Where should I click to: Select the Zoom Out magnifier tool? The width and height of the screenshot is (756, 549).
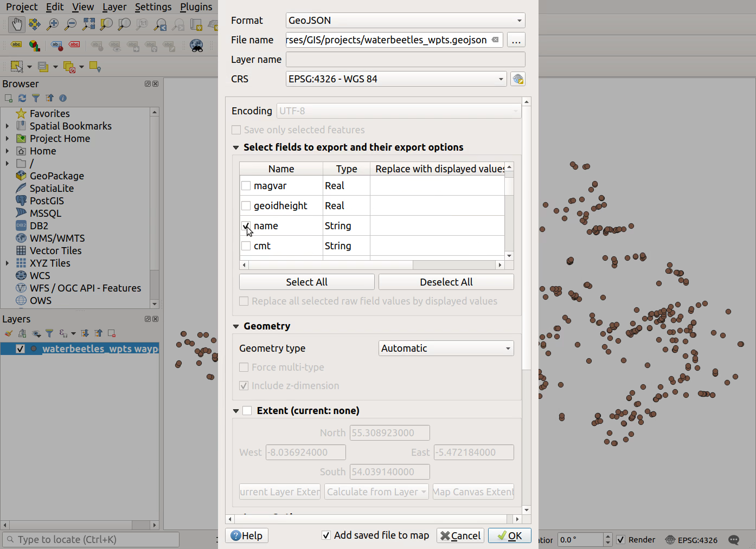point(71,24)
